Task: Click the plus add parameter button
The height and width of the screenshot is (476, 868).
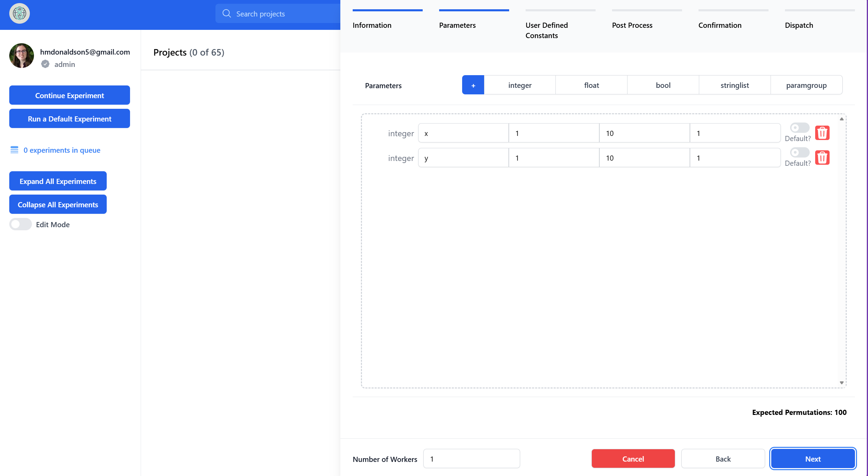Action: 473,85
